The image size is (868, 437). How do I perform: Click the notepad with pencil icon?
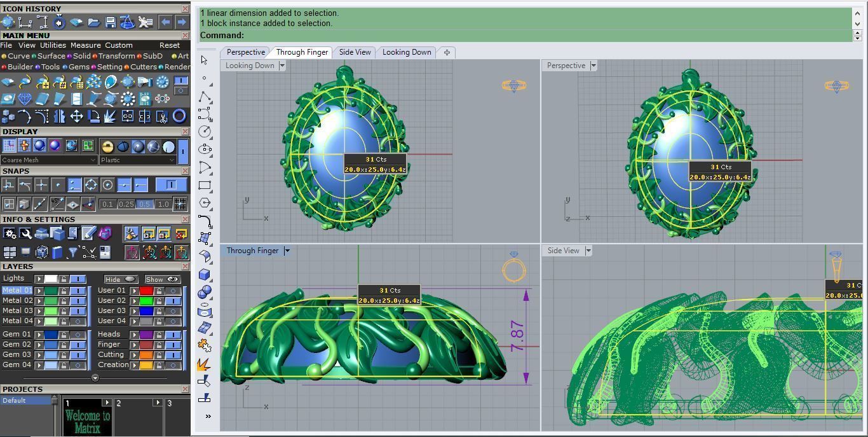(89, 233)
